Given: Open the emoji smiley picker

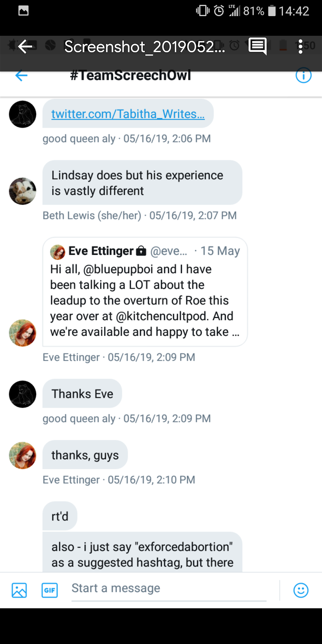Looking at the screenshot, I should point(301,590).
